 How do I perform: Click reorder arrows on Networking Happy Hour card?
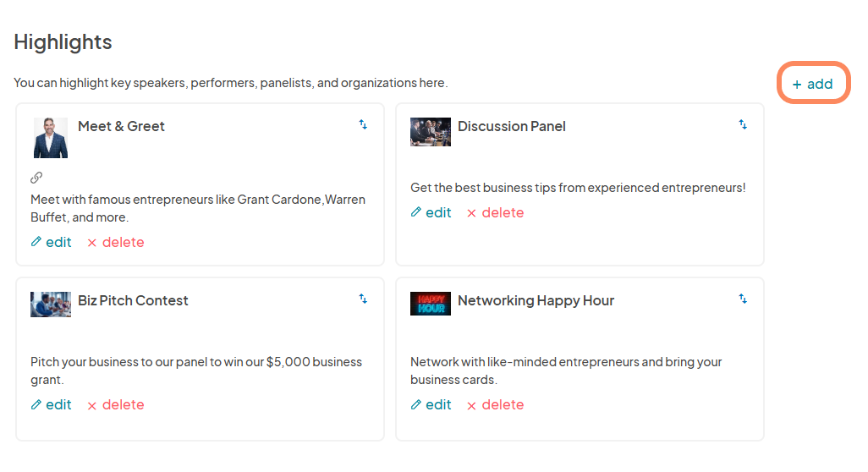click(x=743, y=299)
